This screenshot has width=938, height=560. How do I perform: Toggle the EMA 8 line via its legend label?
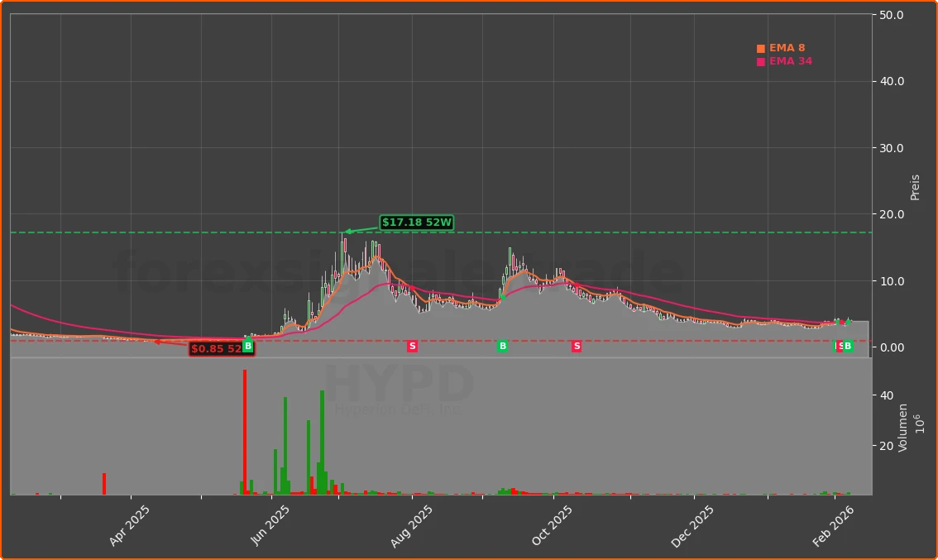pyautogui.click(x=786, y=47)
